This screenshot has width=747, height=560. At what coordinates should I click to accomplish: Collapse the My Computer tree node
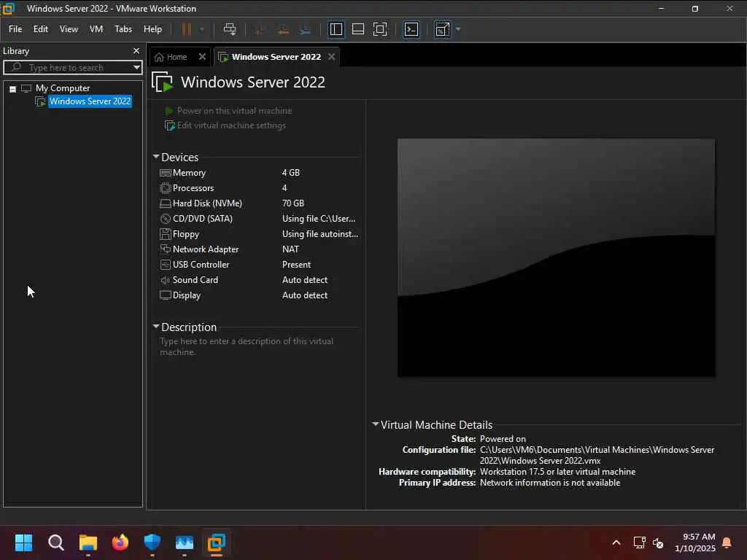[13, 88]
